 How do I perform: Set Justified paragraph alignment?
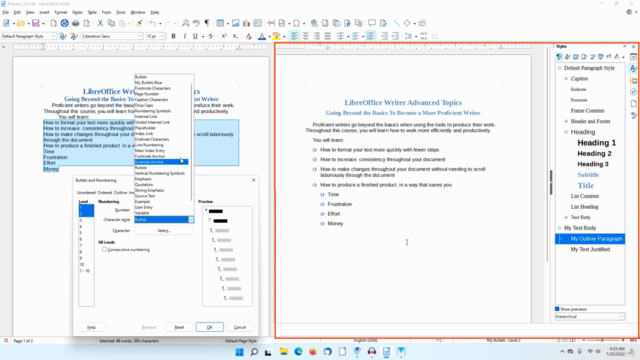click(328, 36)
